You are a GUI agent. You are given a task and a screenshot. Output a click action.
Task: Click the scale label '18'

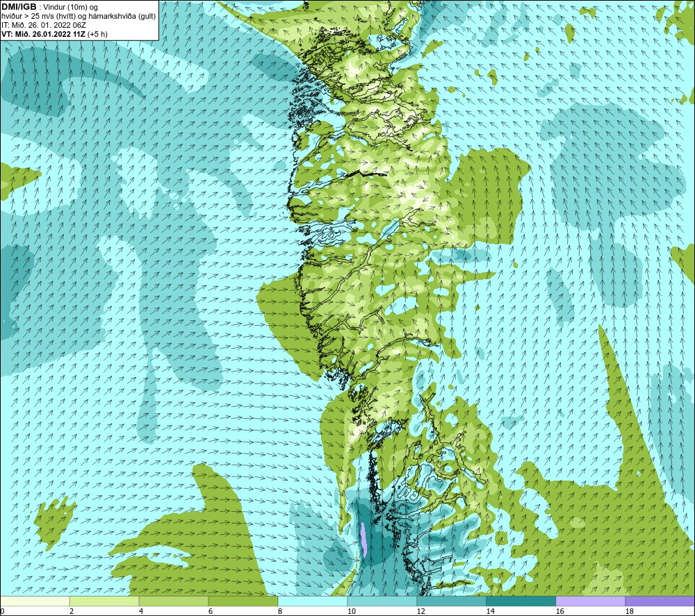629,611
